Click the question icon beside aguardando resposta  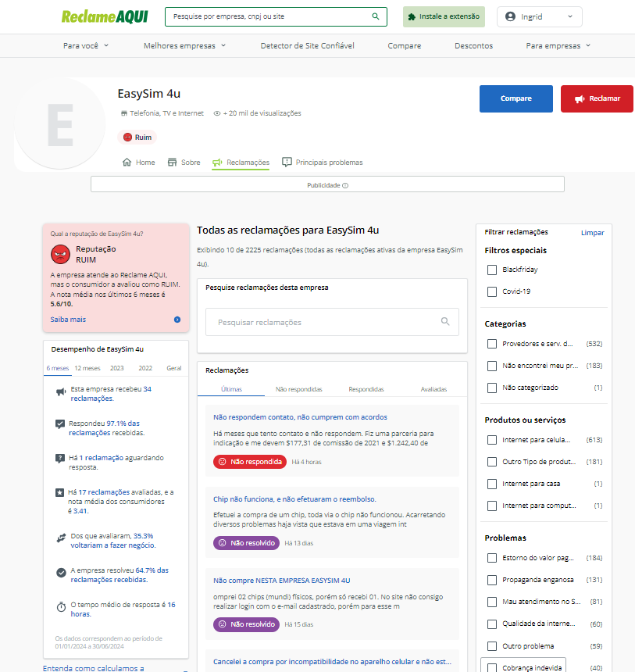(60, 459)
